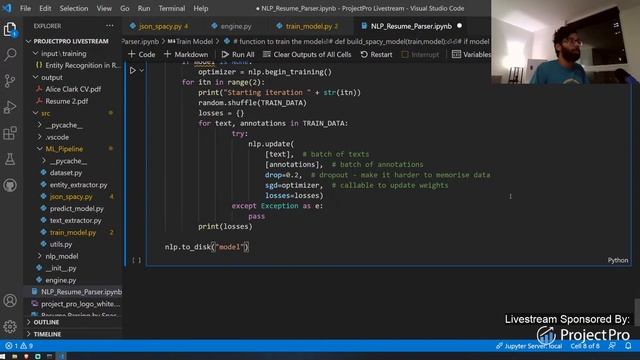The height and width of the screenshot is (360, 640).
Task: Switch to engine.py editor tab
Action: pos(232,26)
